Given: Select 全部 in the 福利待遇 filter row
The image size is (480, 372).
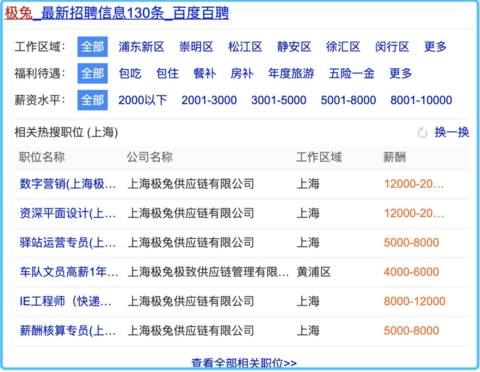Looking at the screenshot, I should point(92,73).
